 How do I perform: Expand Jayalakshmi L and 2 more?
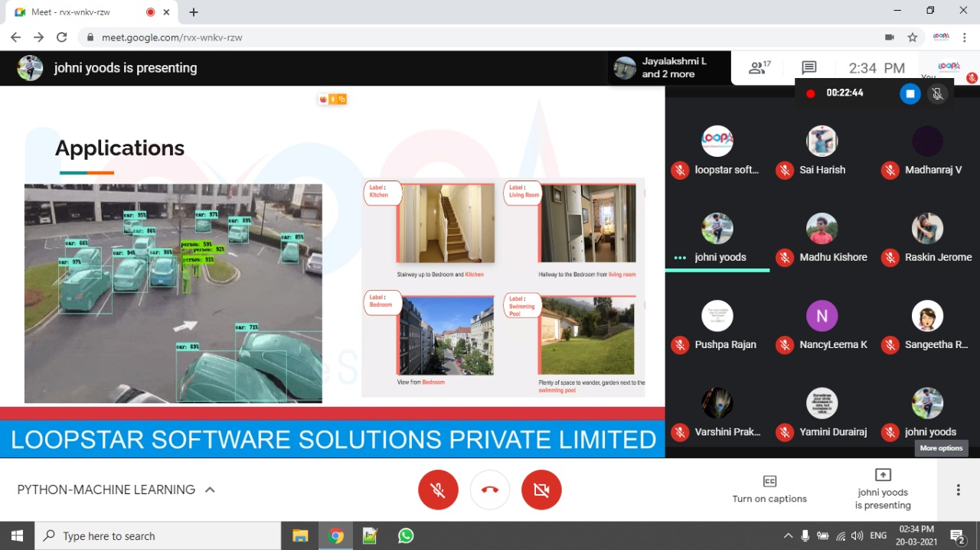pyautogui.click(x=670, y=68)
